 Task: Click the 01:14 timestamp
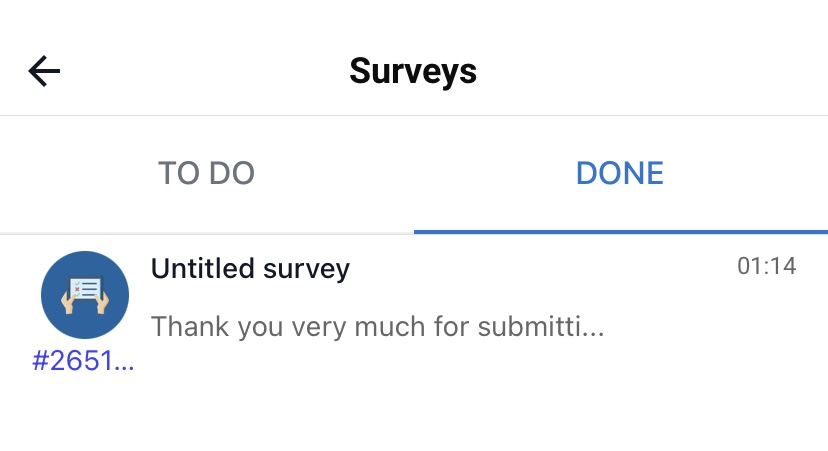pyautogui.click(x=766, y=266)
